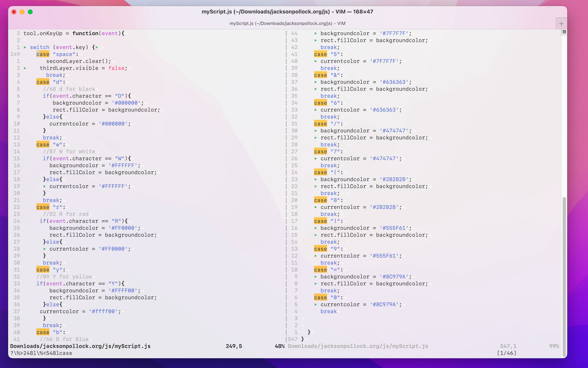Click the case "d": line

(51, 82)
